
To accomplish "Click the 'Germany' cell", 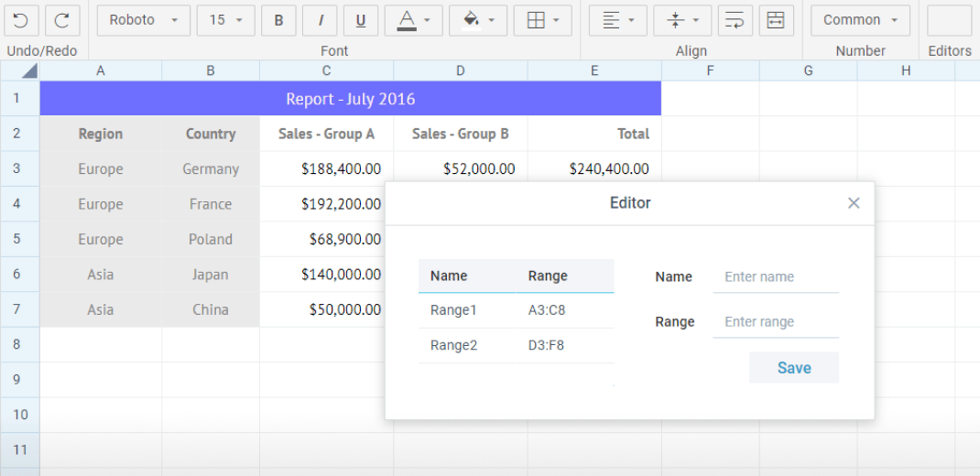I will point(211,168).
